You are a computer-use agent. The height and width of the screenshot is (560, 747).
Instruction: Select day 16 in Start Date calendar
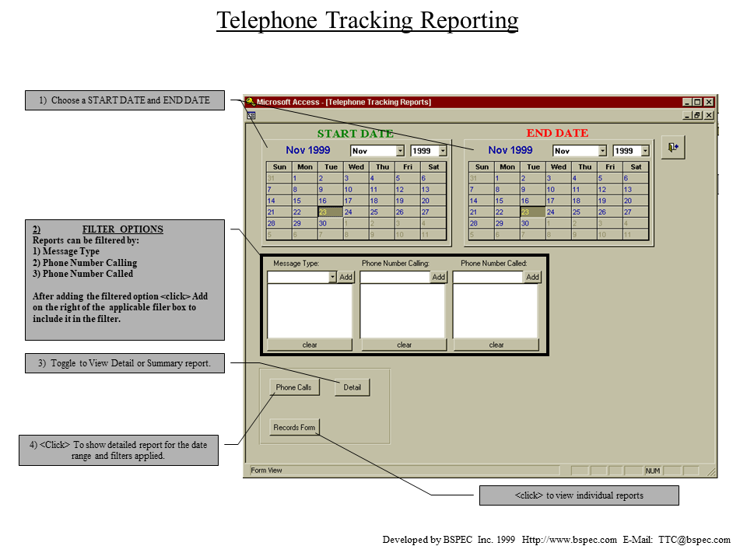(x=323, y=201)
